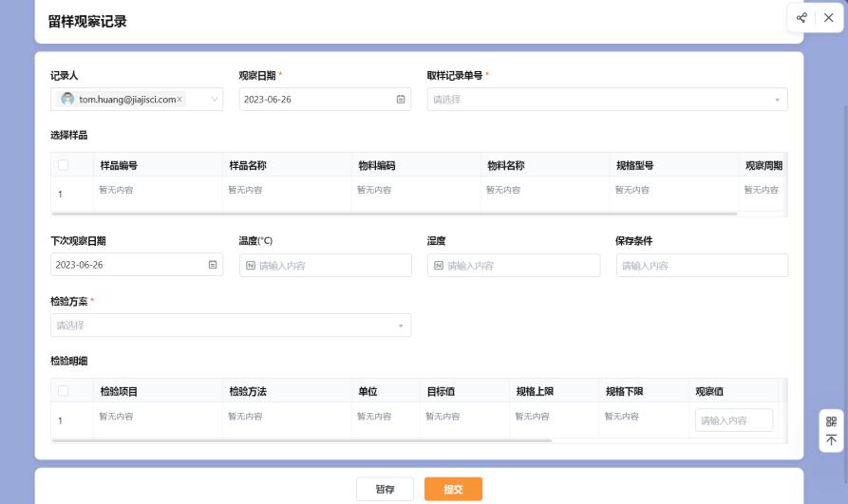Image resolution: width=848 pixels, height=504 pixels.
Task: Click the 检验项目 column header
Action: coord(119,391)
